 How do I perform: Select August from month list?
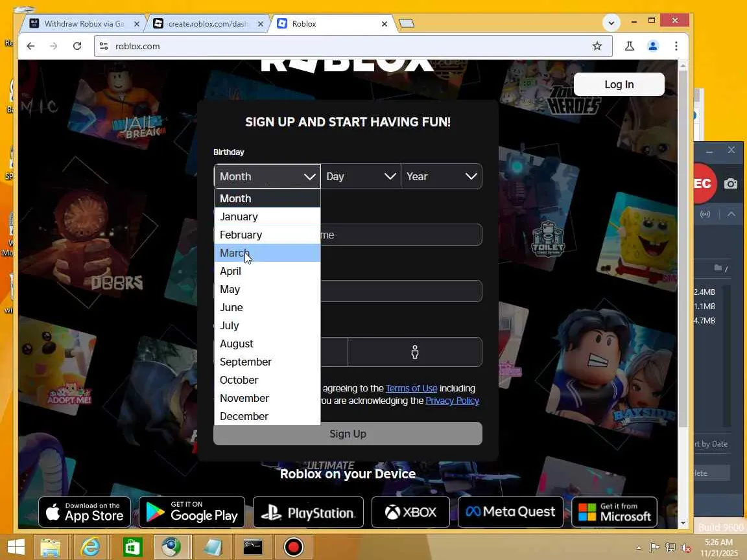267,344
